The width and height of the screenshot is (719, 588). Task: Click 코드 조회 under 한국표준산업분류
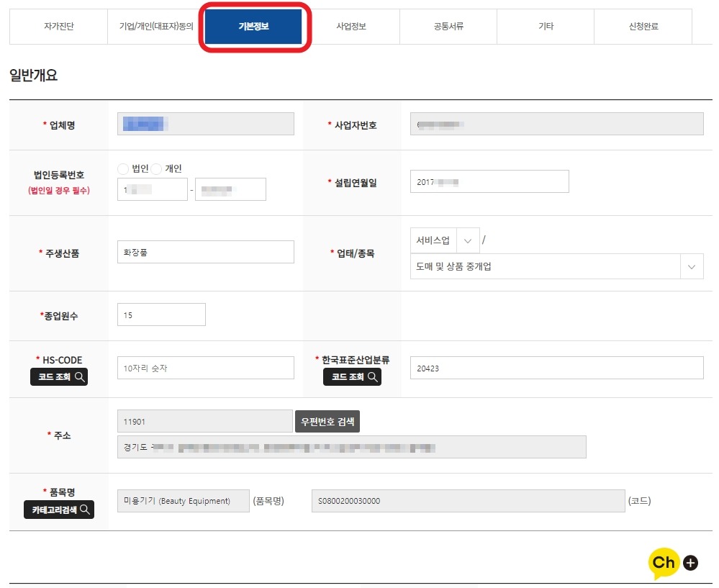352,376
